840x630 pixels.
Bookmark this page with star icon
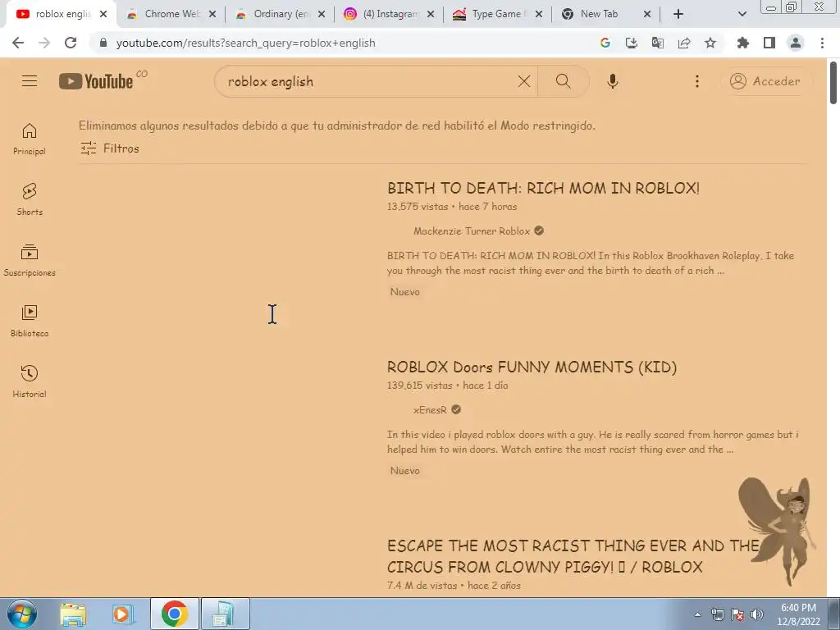click(710, 43)
